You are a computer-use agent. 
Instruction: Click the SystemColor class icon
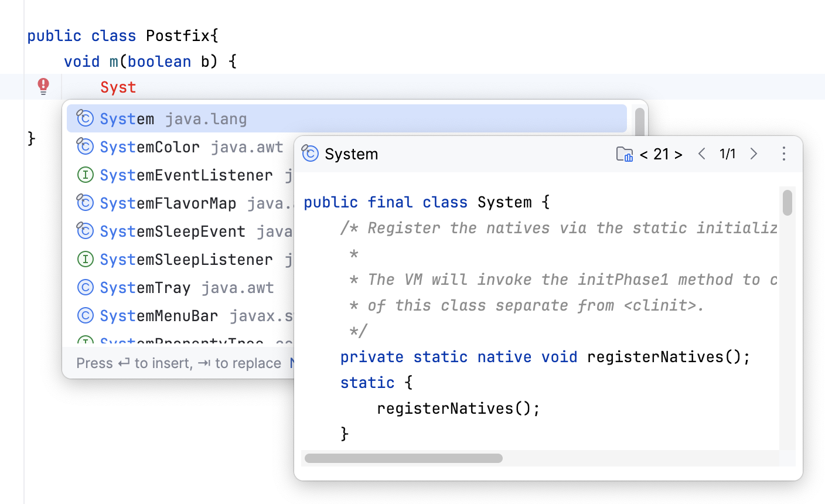click(x=85, y=147)
